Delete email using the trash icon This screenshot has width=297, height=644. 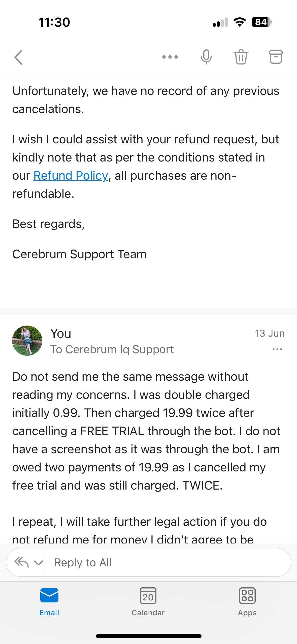point(241,57)
